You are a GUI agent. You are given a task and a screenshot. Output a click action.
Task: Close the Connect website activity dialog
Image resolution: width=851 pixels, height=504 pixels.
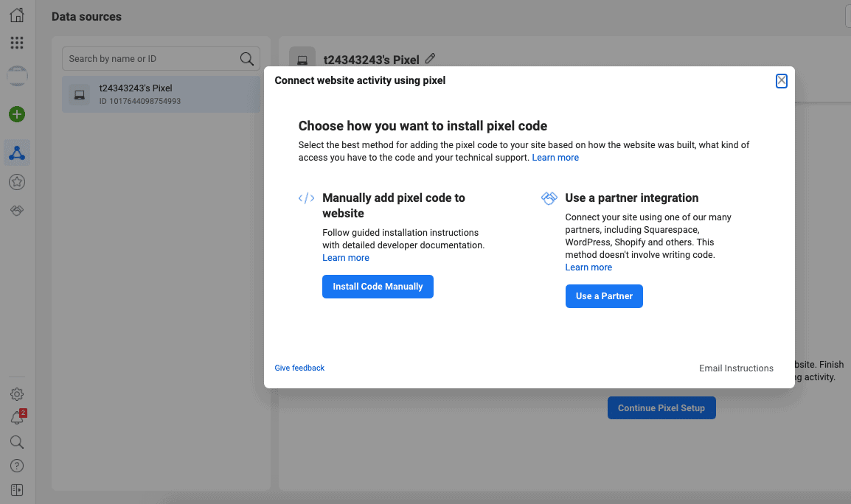(782, 81)
